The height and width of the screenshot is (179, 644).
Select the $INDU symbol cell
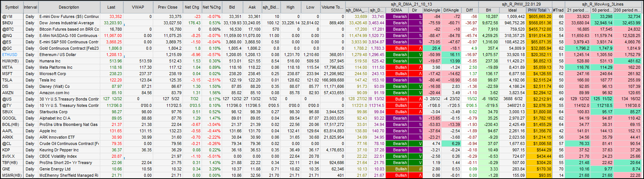(x=12, y=23)
